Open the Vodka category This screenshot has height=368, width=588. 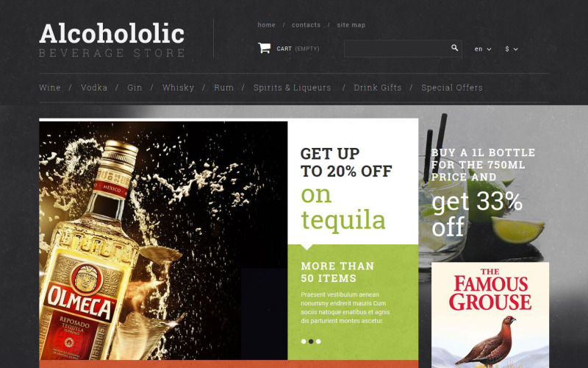(94, 88)
